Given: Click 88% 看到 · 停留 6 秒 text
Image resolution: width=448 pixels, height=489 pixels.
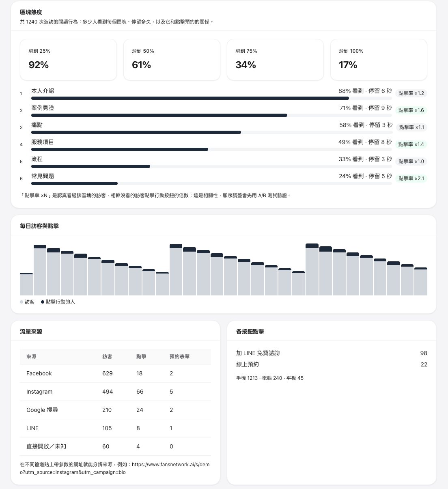Looking at the screenshot, I should pos(365,91).
